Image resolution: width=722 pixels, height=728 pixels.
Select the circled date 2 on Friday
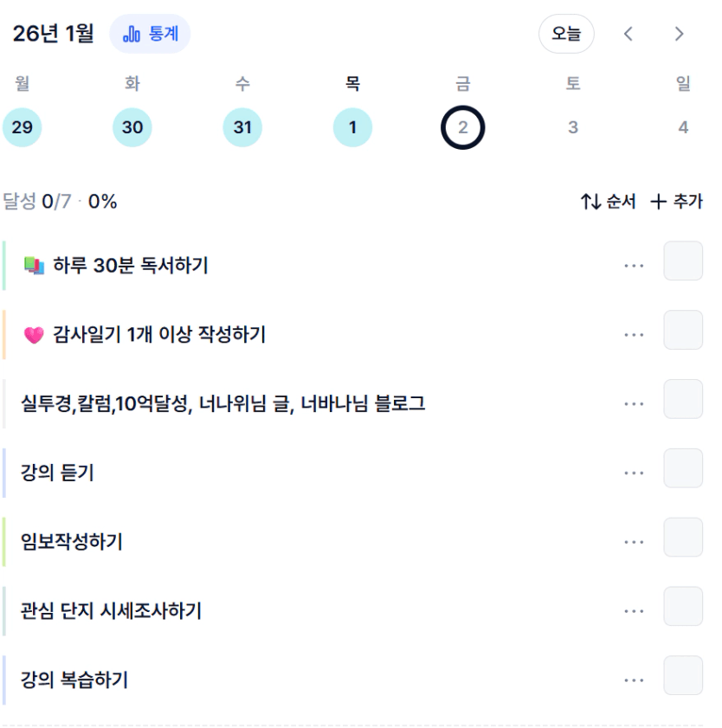[x=463, y=128]
